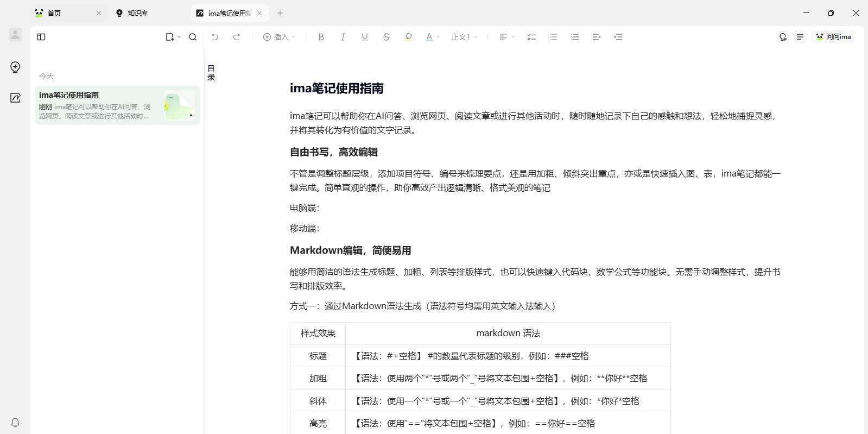Image resolution: width=868 pixels, height=434 pixels.
Task: Click the note thumbnail in the list card
Action: 180,105
